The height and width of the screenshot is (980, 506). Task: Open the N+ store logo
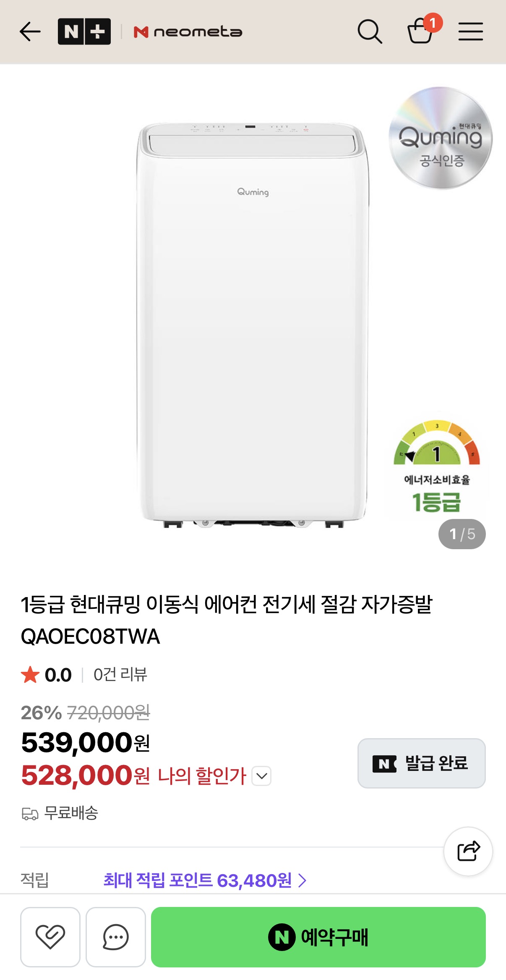[84, 32]
